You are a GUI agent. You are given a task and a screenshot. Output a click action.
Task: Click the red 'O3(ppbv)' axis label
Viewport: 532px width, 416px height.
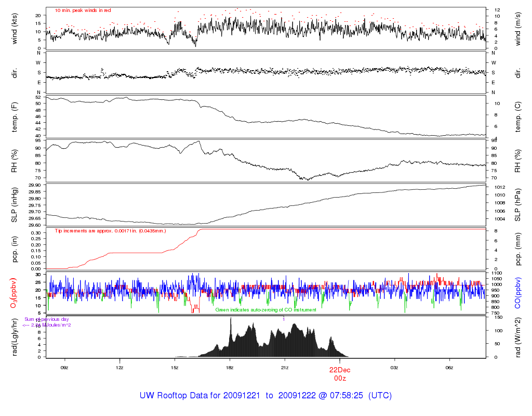tap(14, 293)
